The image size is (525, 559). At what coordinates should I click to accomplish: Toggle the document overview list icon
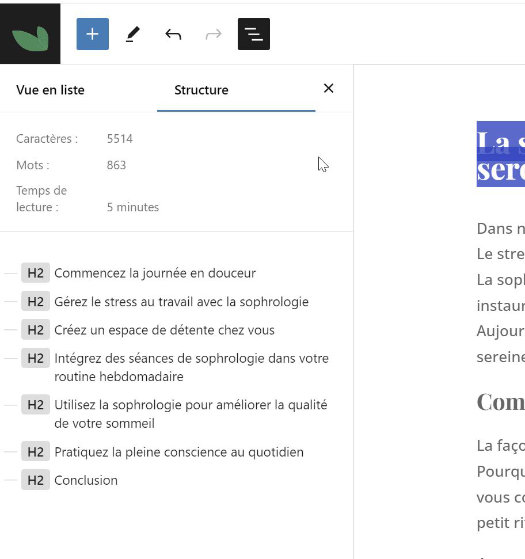254,34
